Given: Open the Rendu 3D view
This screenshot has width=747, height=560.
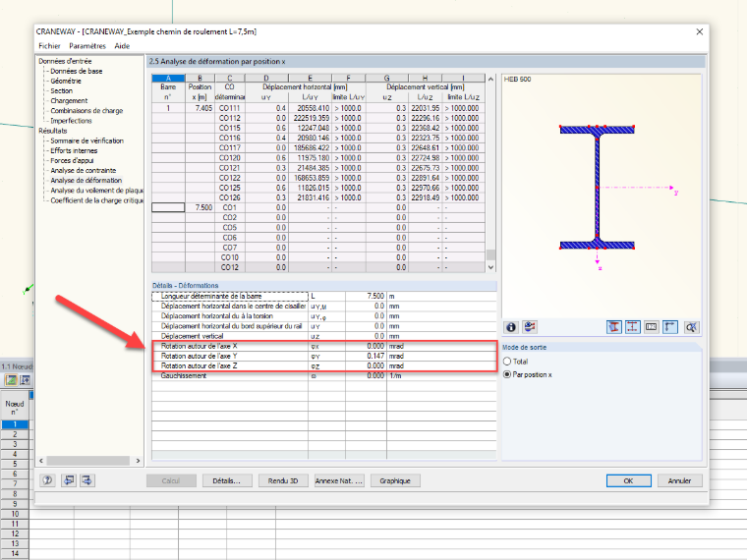Looking at the screenshot, I should click(283, 481).
